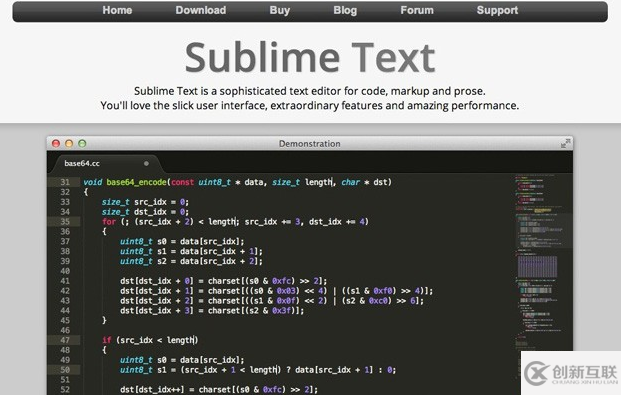Click the green zoom button of Demonstration window

pos(82,143)
